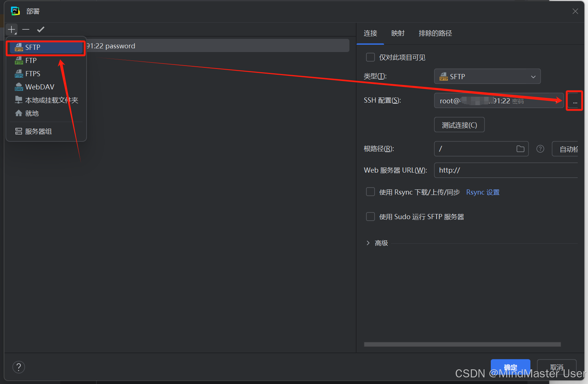This screenshot has height=384, width=588.
Task: Select WebDAV server type from add menu
Action: coord(39,86)
